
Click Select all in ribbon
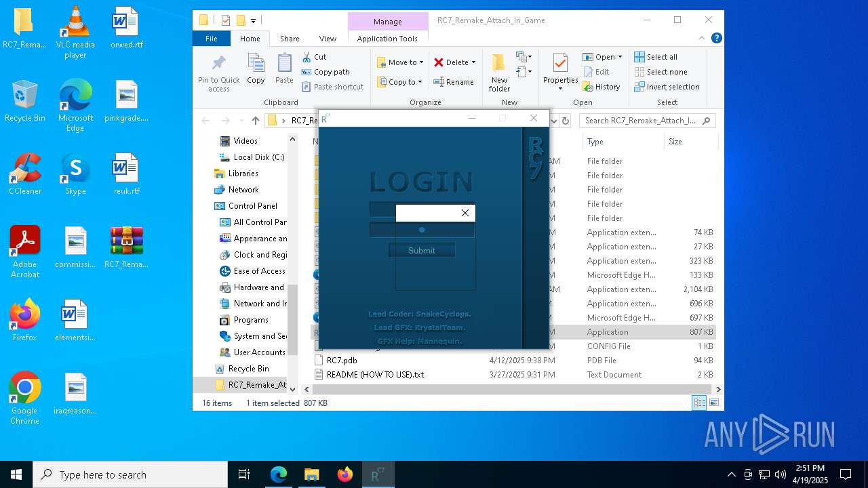tap(656, 57)
